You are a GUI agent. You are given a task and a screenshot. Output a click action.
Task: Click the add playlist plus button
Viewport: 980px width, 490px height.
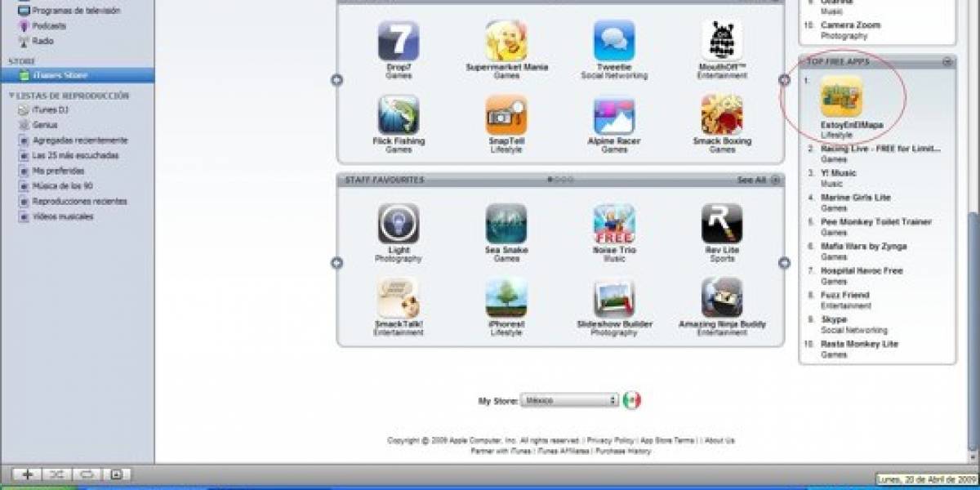(27, 474)
